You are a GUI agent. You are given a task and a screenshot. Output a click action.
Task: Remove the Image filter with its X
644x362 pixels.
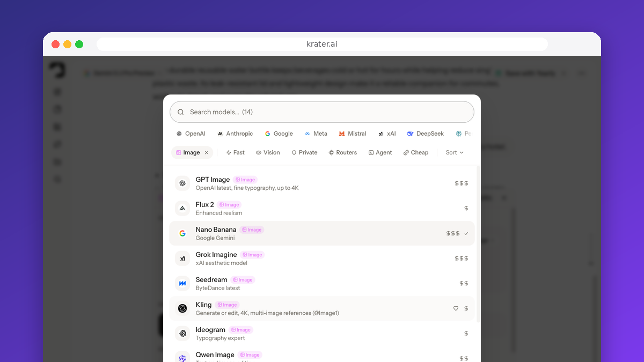tap(207, 153)
